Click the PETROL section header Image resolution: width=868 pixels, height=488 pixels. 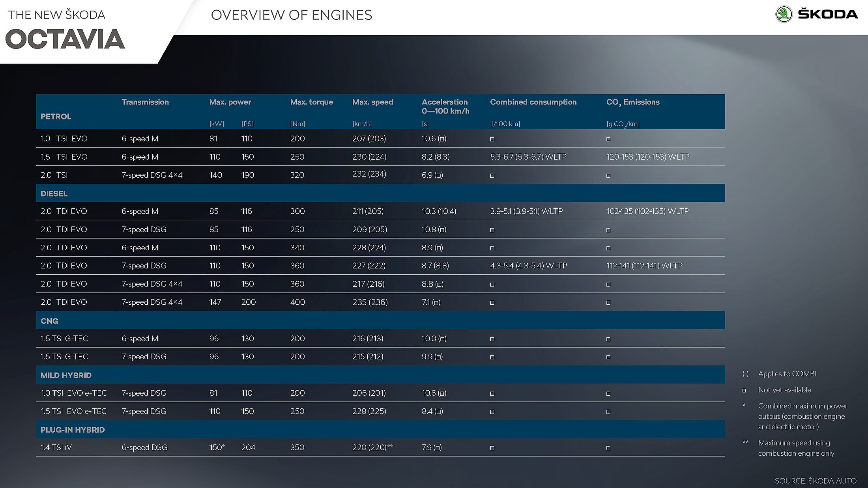[x=56, y=117]
